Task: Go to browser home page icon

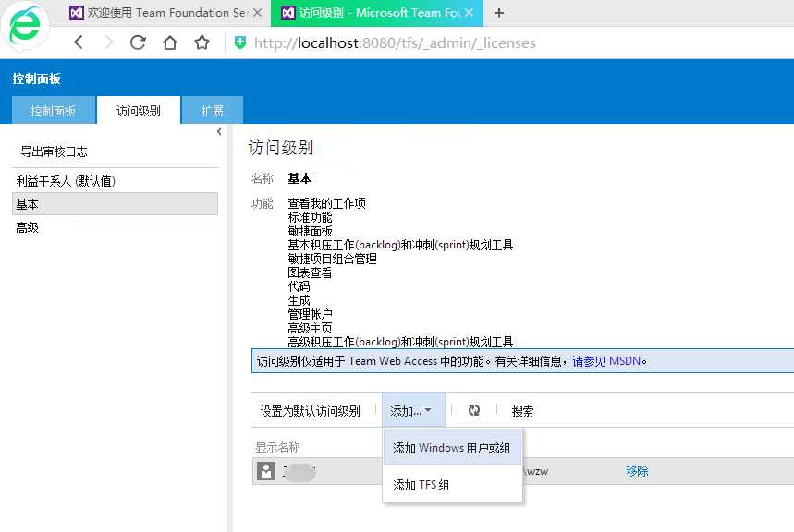Action: [x=170, y=42]
